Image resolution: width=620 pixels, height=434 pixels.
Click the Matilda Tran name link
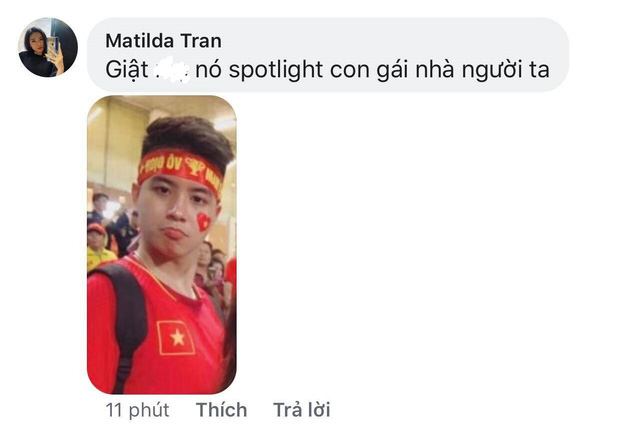click(163, 41)
